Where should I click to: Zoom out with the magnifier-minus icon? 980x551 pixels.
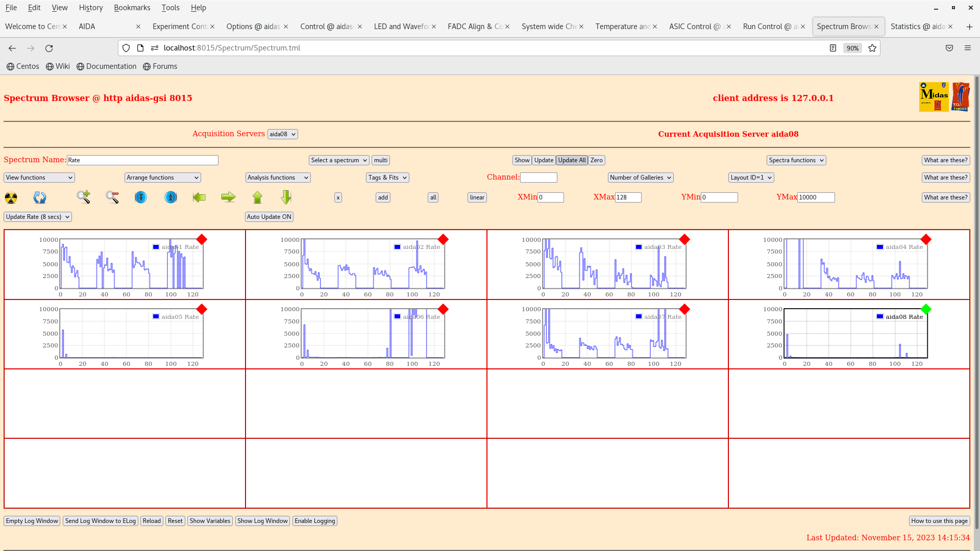(112, 197)
